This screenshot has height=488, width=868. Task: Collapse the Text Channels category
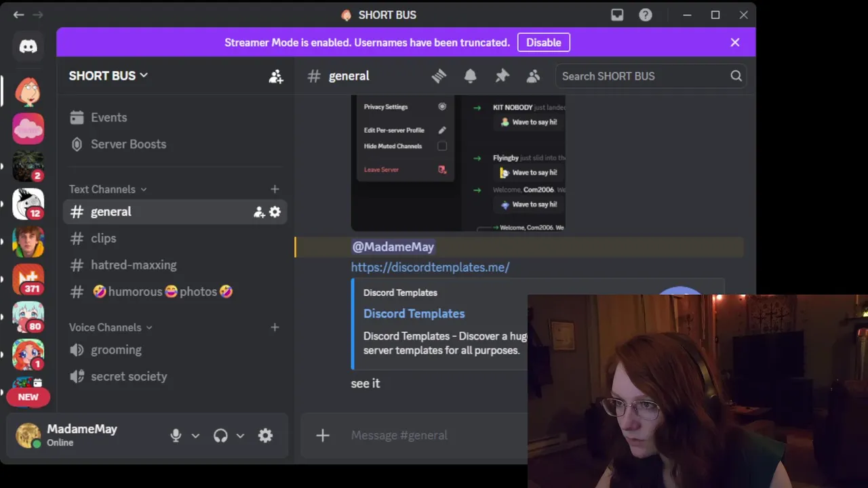click(108, 189)
